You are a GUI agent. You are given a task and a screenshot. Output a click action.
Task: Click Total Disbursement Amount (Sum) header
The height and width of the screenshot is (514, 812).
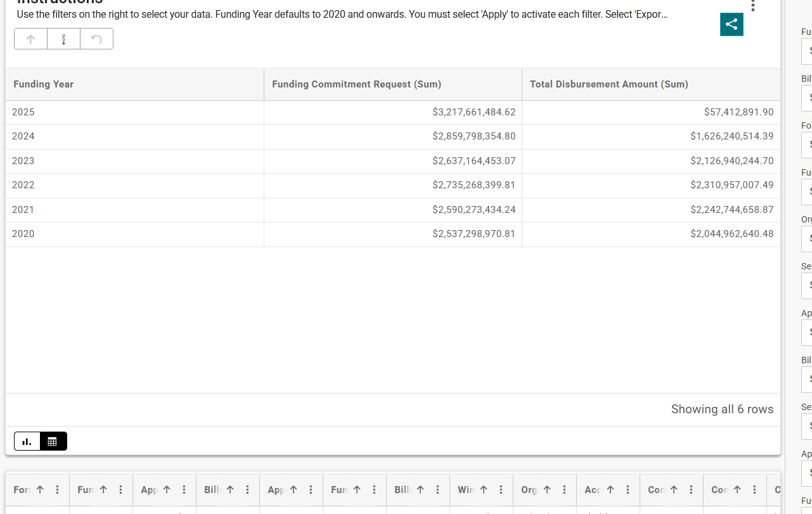(x=609, y=84)
